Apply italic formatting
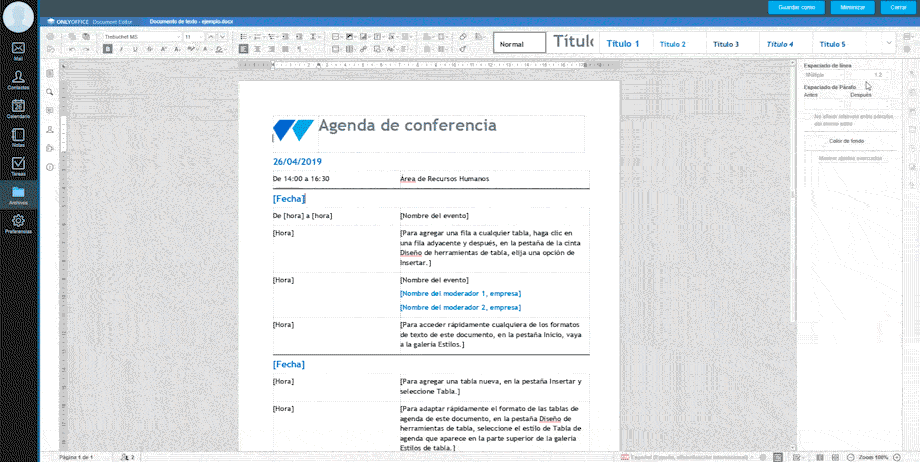Viewport: 920px width, 462px height. pyautogui.click(x=121, y=49)
